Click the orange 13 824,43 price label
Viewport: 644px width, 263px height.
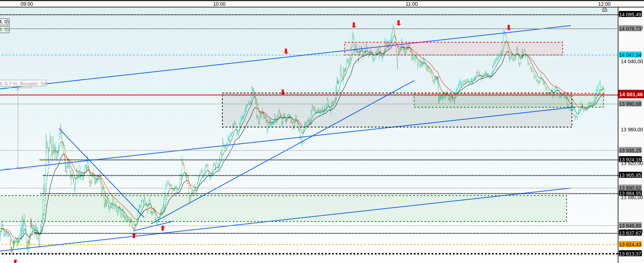tap(630, 245)
